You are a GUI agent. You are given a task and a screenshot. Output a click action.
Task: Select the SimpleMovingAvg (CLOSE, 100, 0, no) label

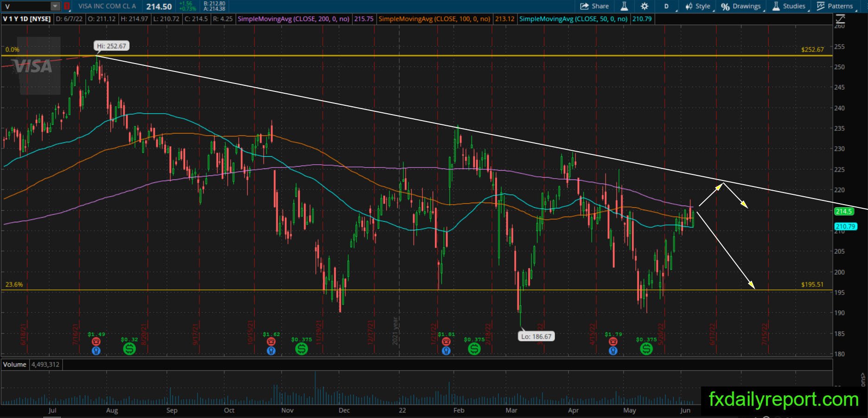434,19
